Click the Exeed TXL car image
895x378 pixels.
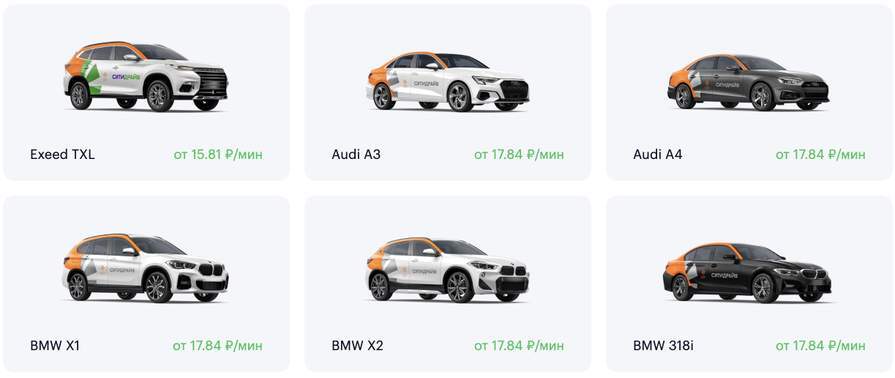click(x=146, y=76)
